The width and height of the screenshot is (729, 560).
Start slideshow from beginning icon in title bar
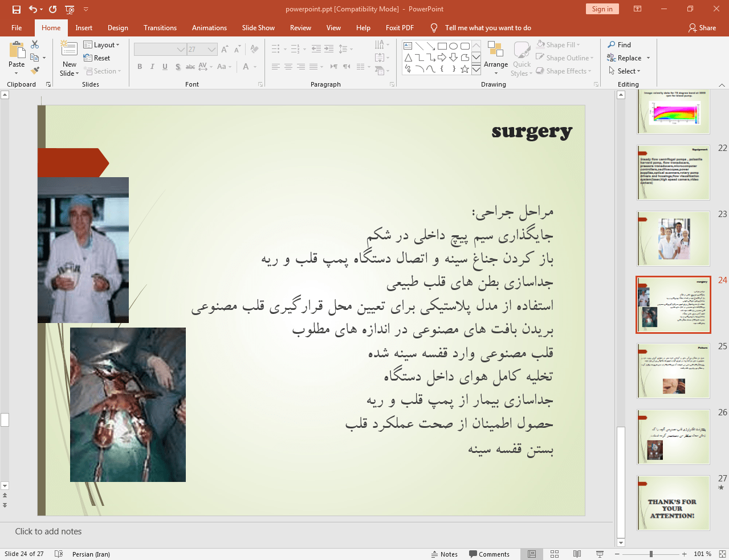[70, 9]
